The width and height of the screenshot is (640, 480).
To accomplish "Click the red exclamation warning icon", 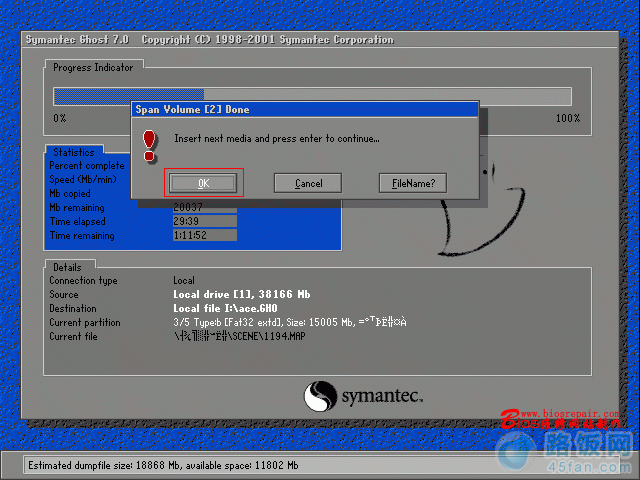I will [x=149, y=146].
